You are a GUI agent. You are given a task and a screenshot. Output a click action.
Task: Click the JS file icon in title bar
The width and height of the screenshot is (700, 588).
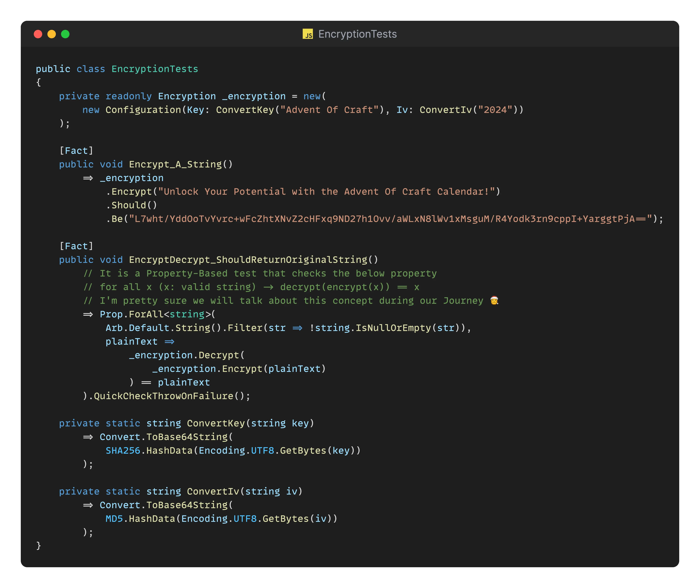click(307, 34)
